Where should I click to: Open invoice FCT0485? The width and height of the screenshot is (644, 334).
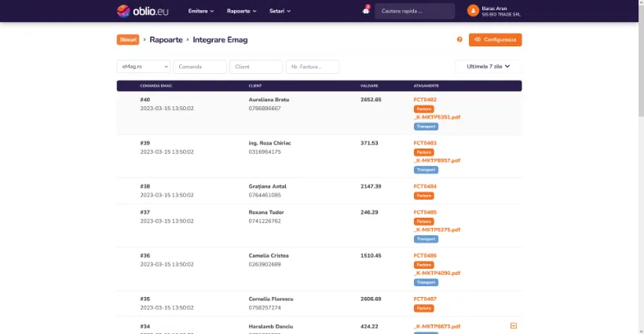[x=425, y=212]
